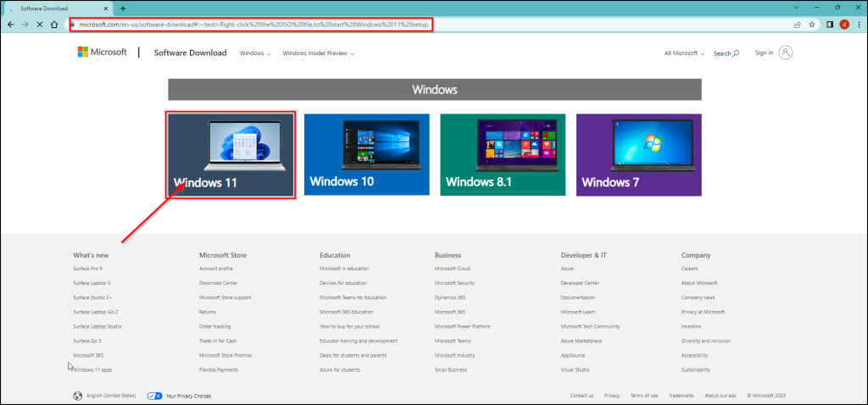Open the Download Center link
Image resolution: width=868 pixels, height=405 pixels.
(218, 283)
